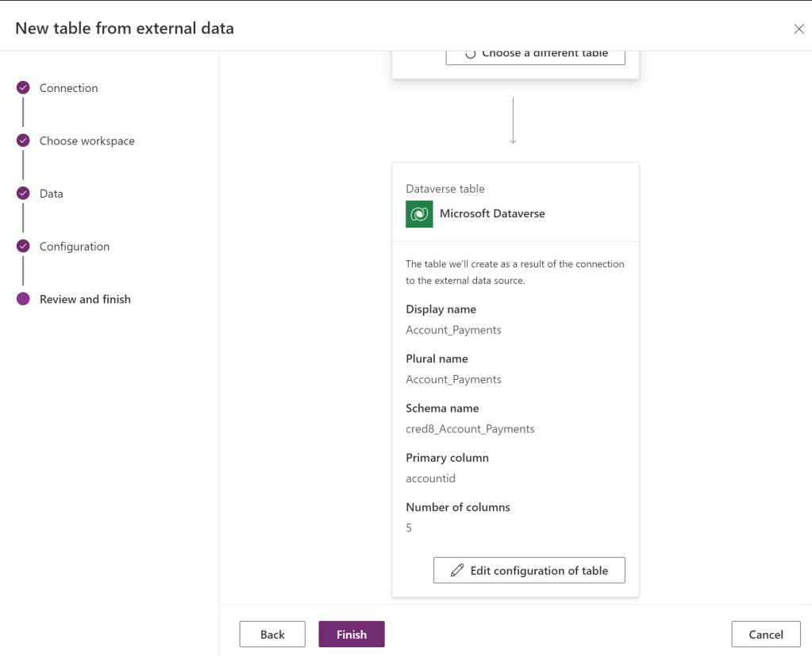Click the Data step checkmark icon
The width and height of the screenshot is (812, 656).
click(23, 194)
